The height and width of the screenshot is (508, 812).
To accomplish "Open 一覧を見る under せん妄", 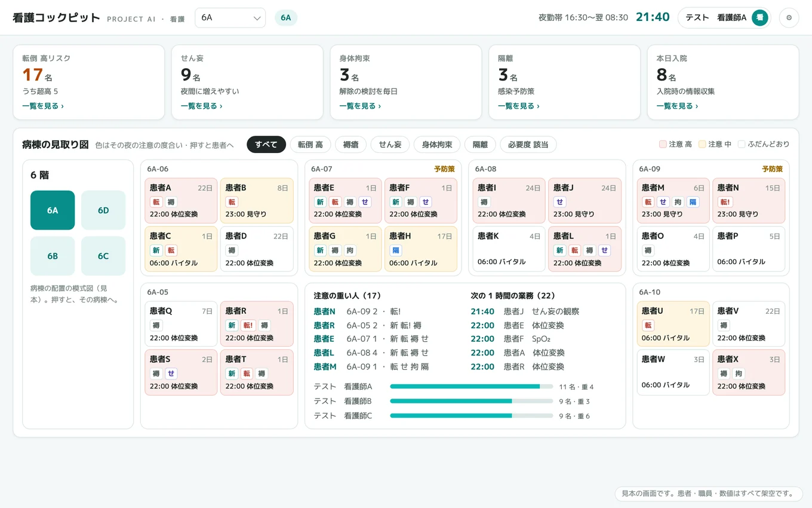I will click(202, 106).
